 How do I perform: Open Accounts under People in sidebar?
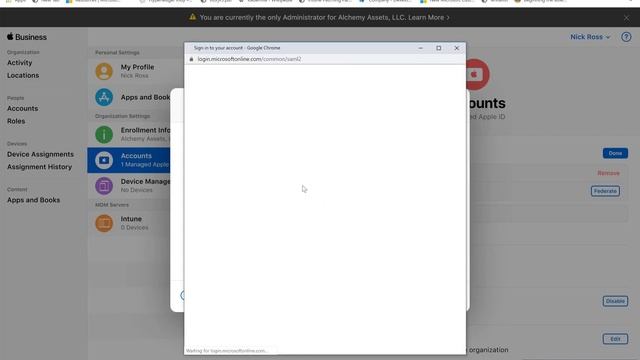coord(22,109)
